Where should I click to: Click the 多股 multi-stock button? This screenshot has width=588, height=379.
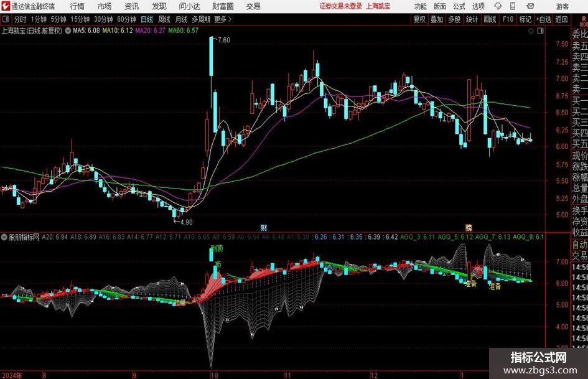pos(454,19)
